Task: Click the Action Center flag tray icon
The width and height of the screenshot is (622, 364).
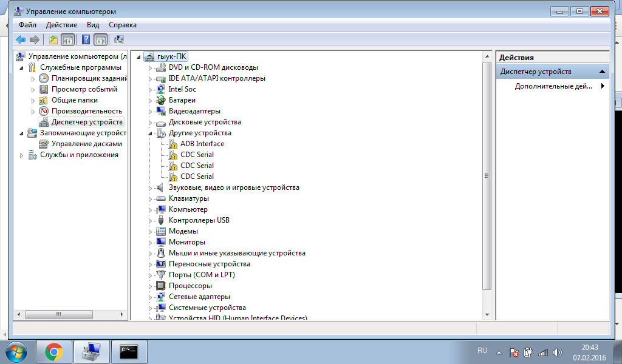Action: click(513, 352)
